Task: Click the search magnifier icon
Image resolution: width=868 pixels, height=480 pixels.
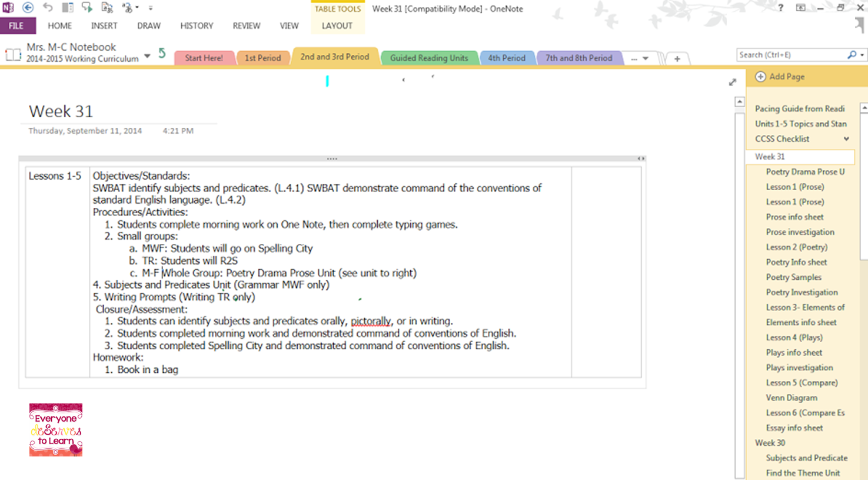Action: (852, 55)
